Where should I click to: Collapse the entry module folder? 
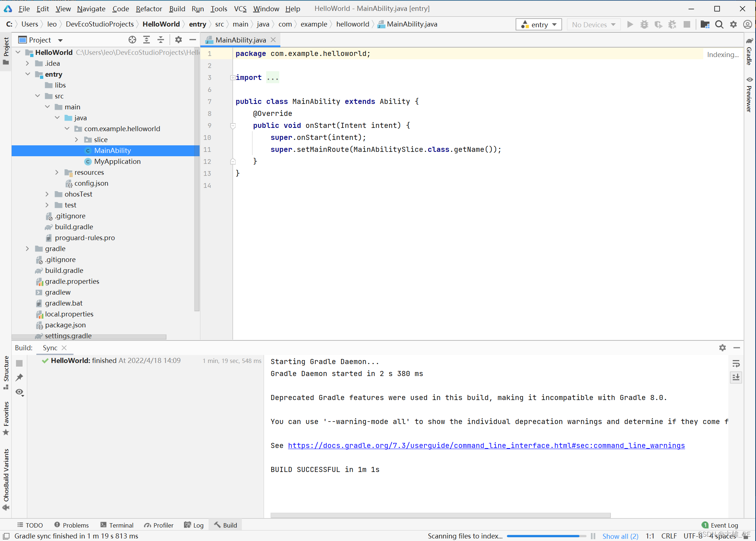click(x=28, y=74)
